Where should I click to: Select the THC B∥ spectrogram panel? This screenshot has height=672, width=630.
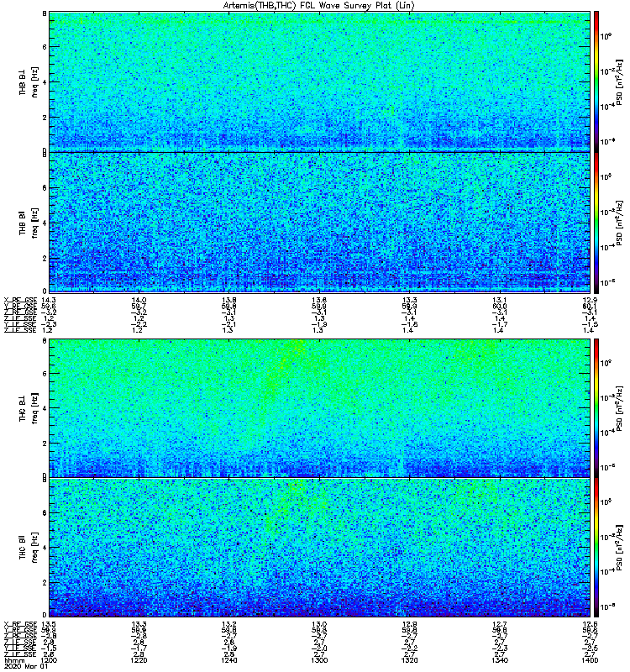click(x=320, y=548)
